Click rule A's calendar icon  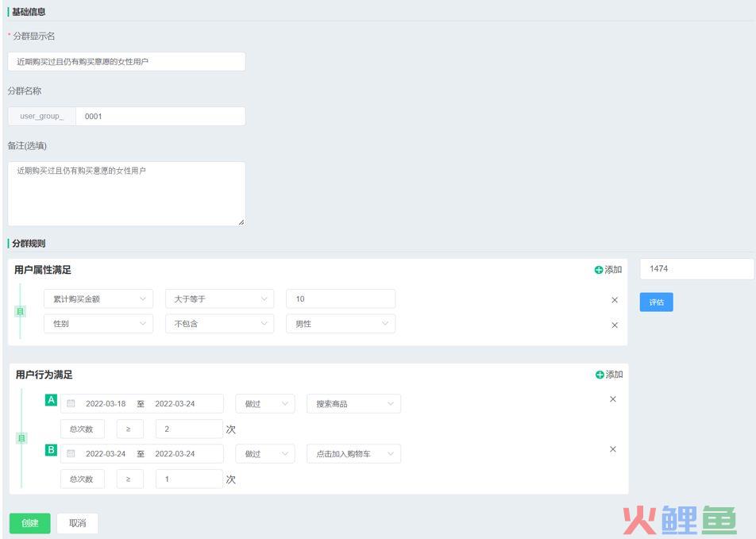point(71,404)
